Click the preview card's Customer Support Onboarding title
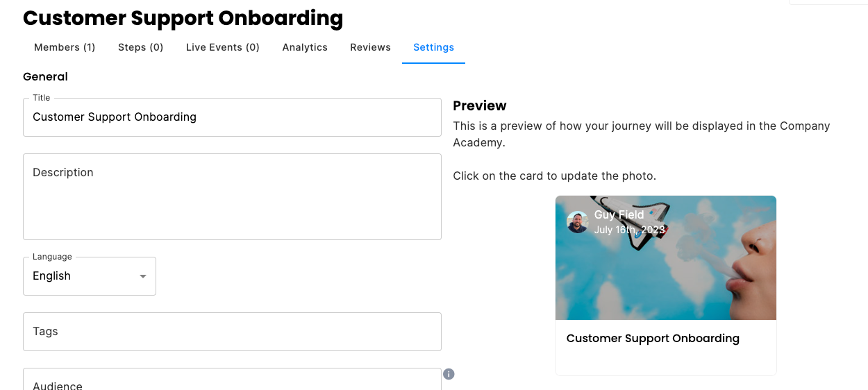The width and height of the screenshot is (868, 390). click(x=653, y=339)
